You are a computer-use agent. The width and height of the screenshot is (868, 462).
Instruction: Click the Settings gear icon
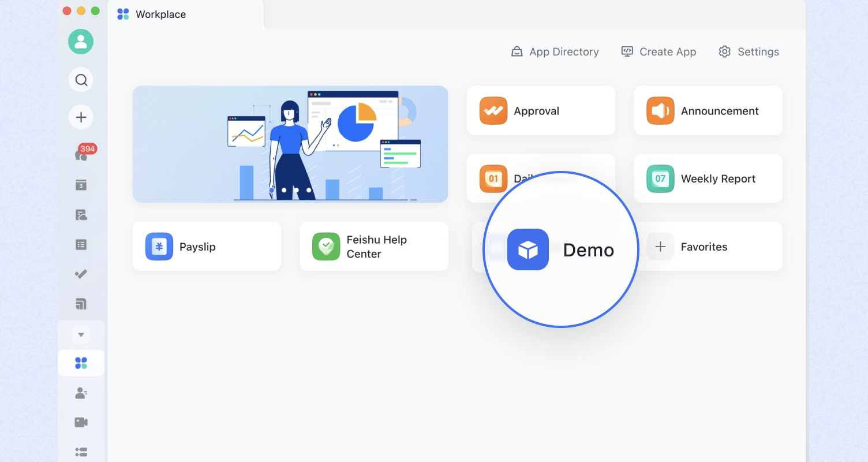(x=724, y=52)
